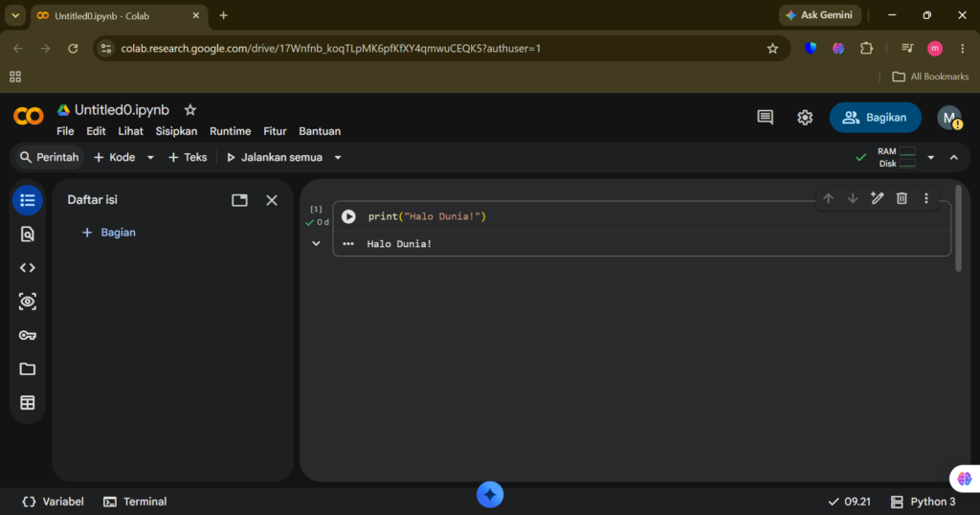Expand the Jalankan semua dropdown arrow
This screenshot has height=515, width=980.
click(338, 158)
